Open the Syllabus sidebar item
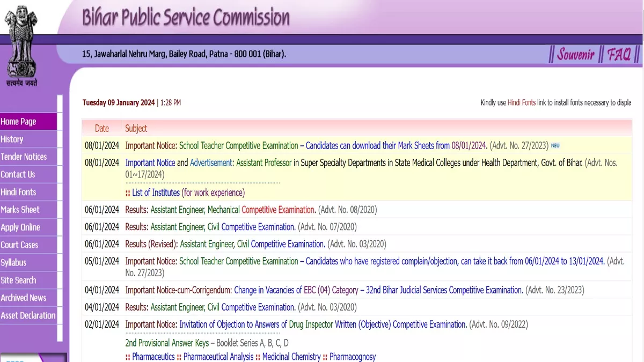644x362 pixels. pos(28,263)
